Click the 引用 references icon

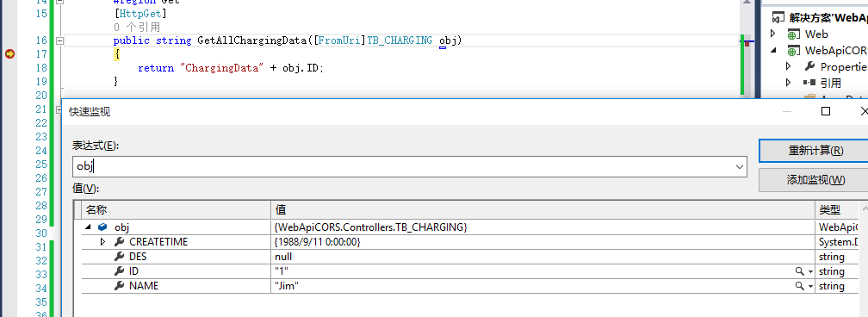click(x=809, y=83)
